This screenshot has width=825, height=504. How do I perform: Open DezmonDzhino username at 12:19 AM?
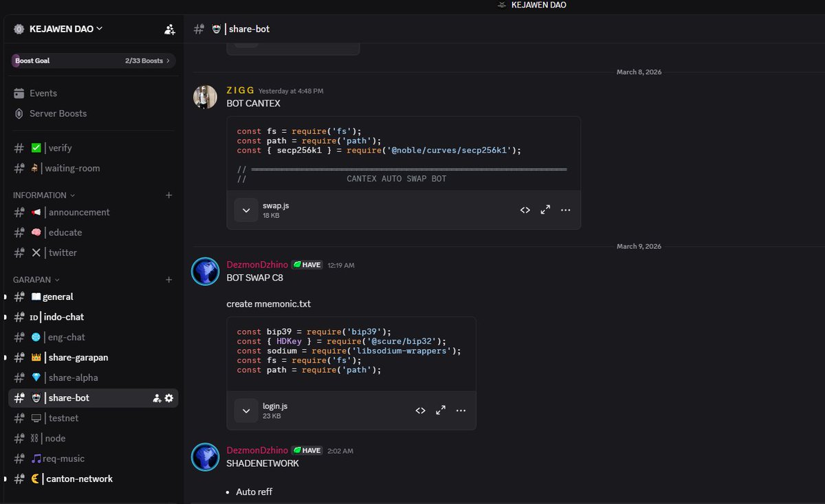257,265
